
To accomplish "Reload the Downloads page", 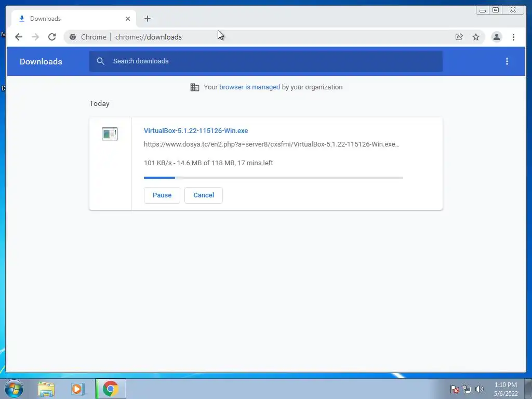I will [52, 37].
